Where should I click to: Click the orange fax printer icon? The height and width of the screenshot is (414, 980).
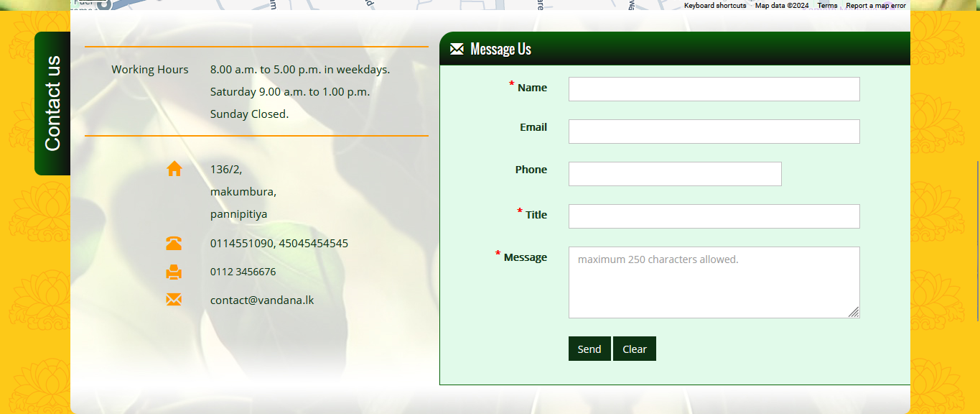click(x=174, y=272)
